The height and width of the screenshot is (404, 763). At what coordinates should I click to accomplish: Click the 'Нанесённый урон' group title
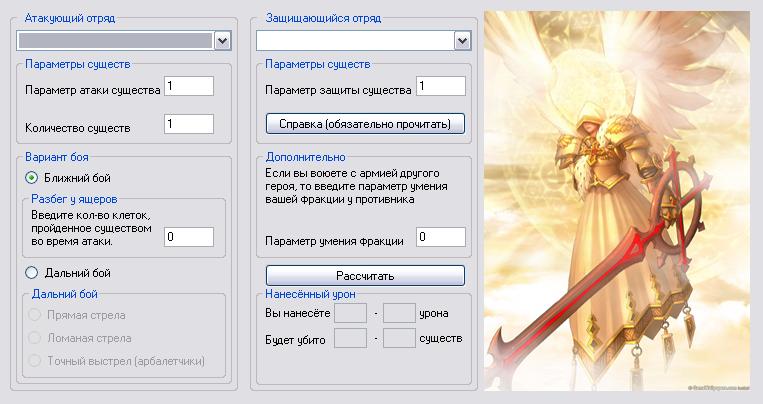[310, 294]
